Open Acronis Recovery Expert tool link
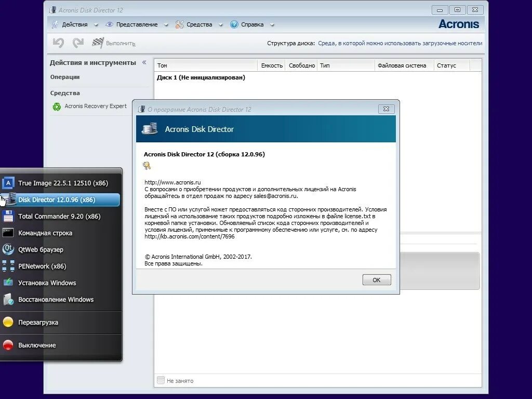This screenshot has width=532, height=399. [96, 106]
